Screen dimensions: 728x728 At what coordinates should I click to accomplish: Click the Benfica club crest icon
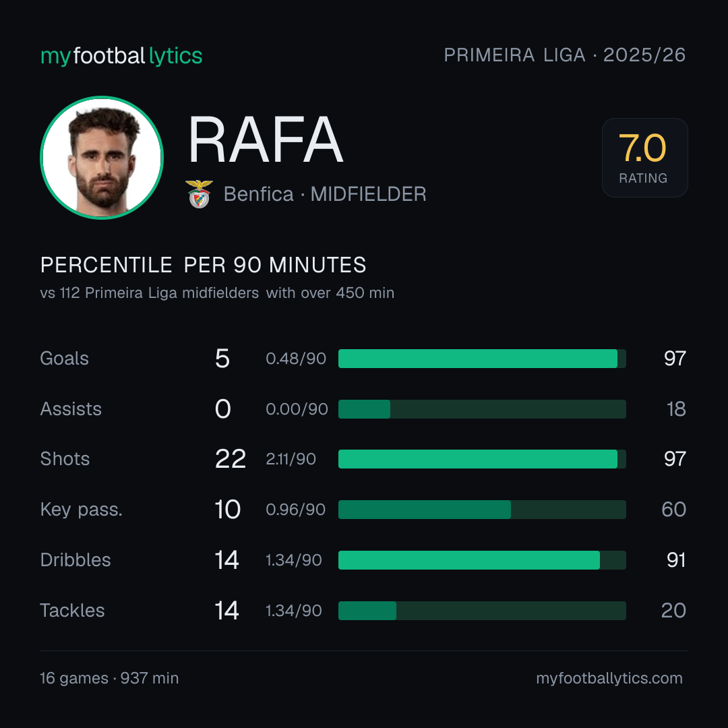pyautogui.click(x=199, y=194)
